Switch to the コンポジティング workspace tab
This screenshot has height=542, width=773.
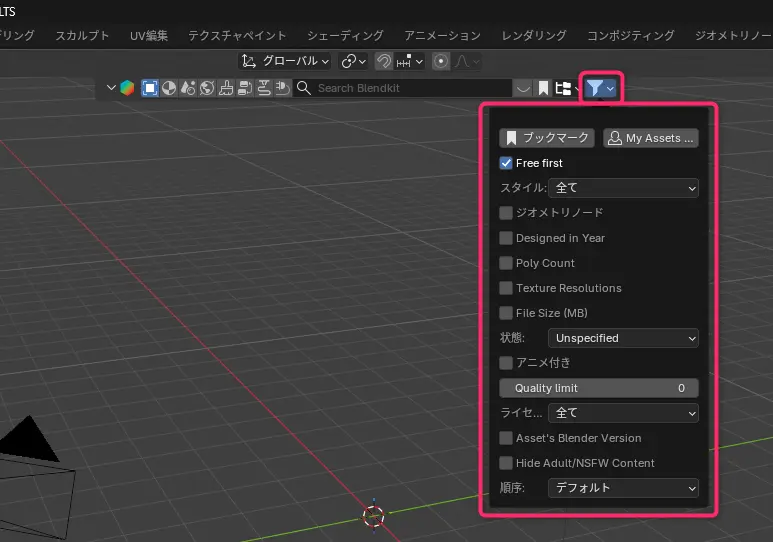click(x=631, y=36)
